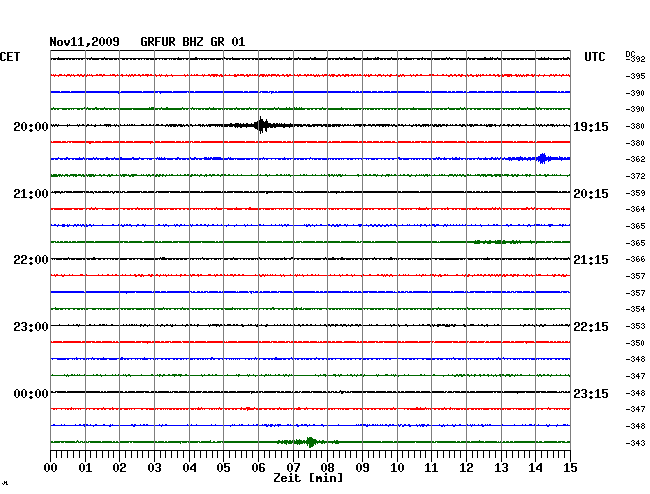This screenshot has height=494, width=650.
Task: Select the DC offset value -366
Action: click(x=635, y=259)
